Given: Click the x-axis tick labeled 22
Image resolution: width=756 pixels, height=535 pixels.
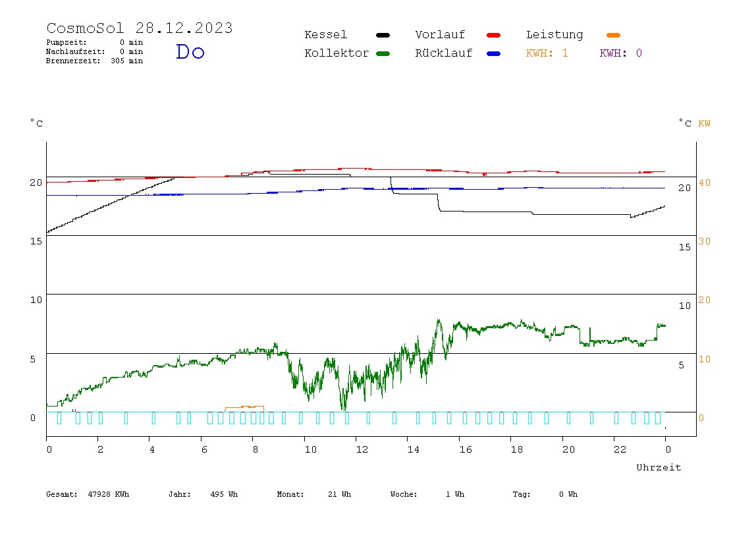Looking at the screenshot, I should click(x=620, y=449).
